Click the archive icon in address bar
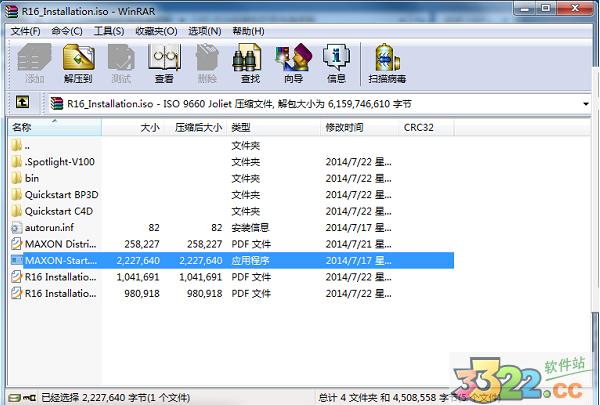The image size is (600, 405). click(x=57, y=103)
